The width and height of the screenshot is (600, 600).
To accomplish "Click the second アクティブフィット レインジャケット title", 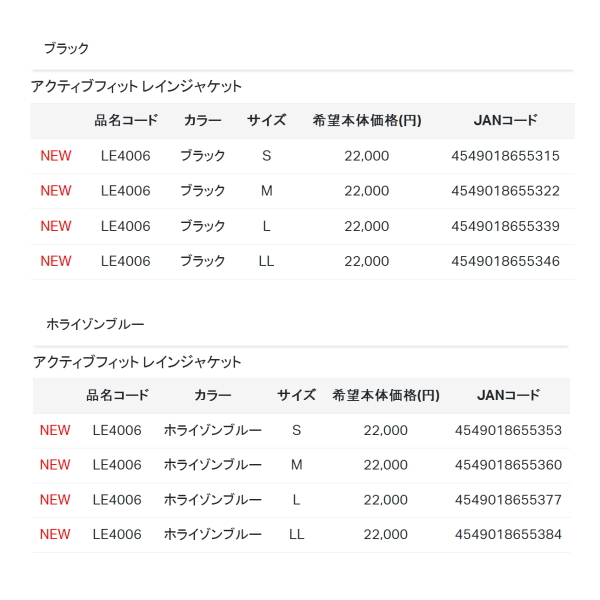I will 137,362.
